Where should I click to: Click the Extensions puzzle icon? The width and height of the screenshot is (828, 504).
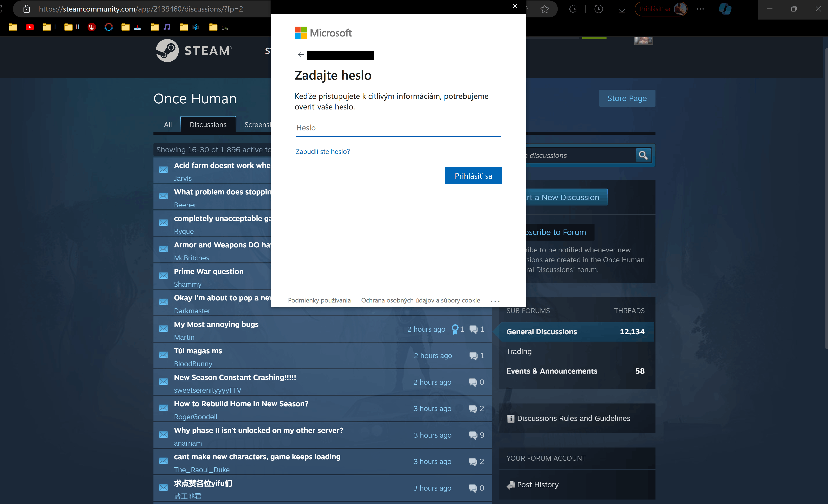tap(573, 9)
